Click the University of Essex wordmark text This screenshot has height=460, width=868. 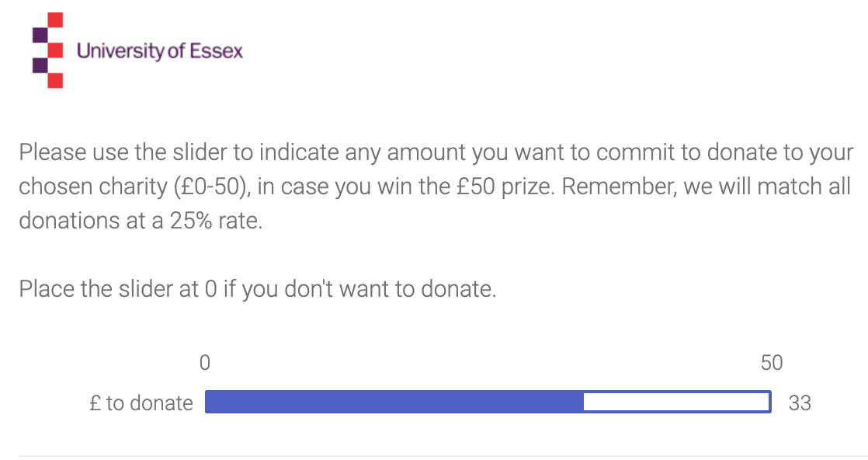159,51
